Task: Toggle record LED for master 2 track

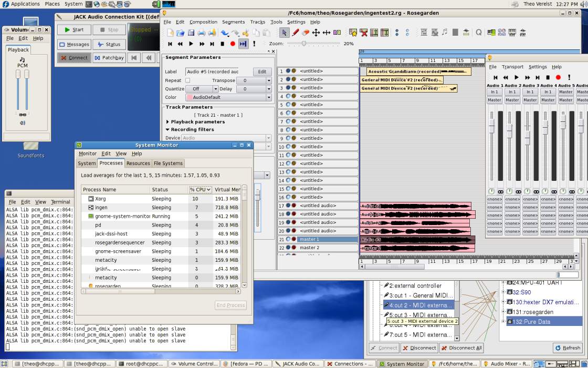Action: tap(293, 248)
